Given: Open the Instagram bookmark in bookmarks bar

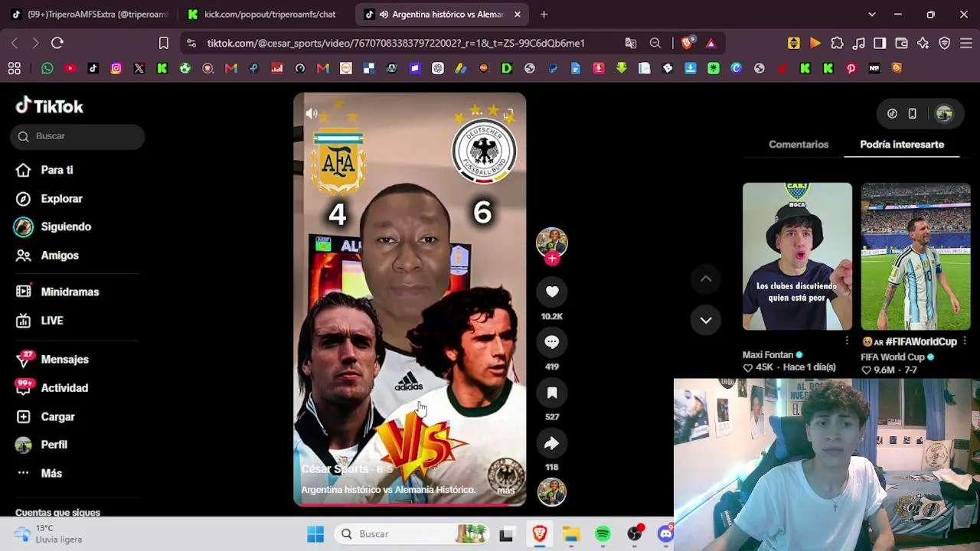Looking at the screenshot, I should tap(116, 68).
